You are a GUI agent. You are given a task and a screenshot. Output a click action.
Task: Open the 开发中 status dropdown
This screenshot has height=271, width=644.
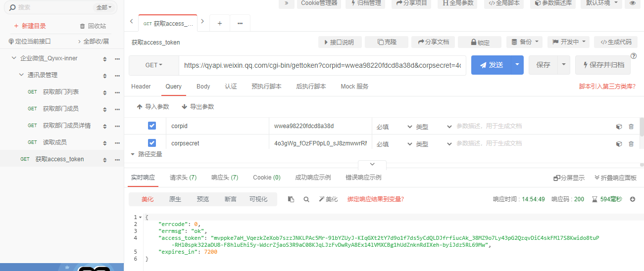pos(568,42)
